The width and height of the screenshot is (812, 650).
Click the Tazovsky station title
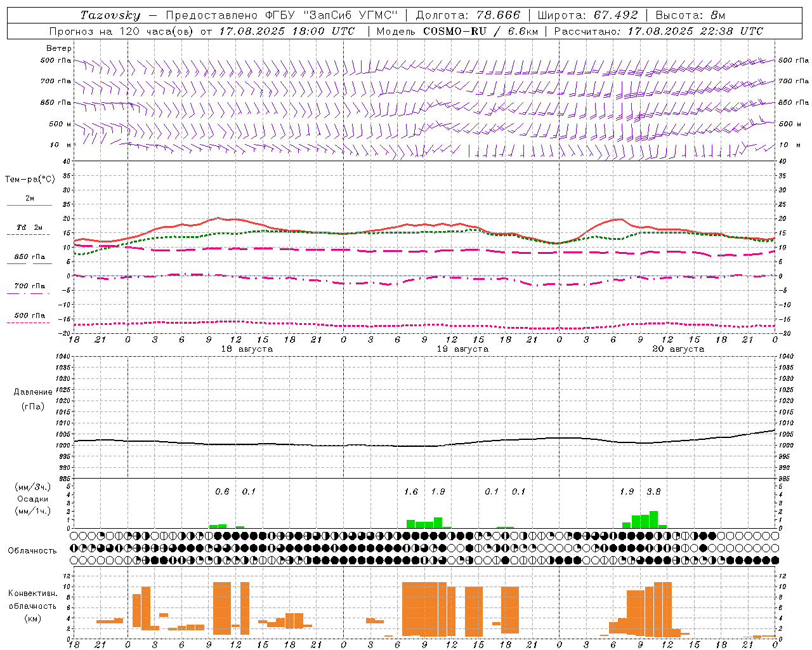pyautogui.click(x=110, y=15)
